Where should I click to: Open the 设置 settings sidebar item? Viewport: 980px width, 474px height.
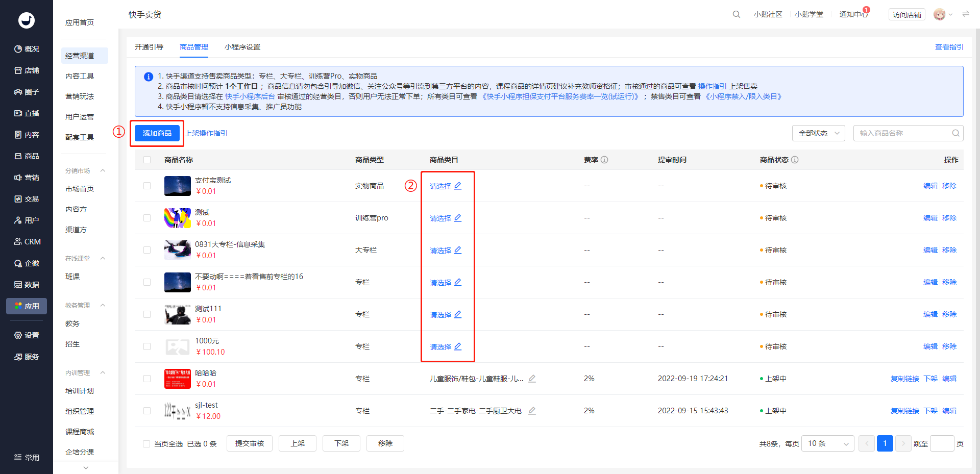coord(27,335)
